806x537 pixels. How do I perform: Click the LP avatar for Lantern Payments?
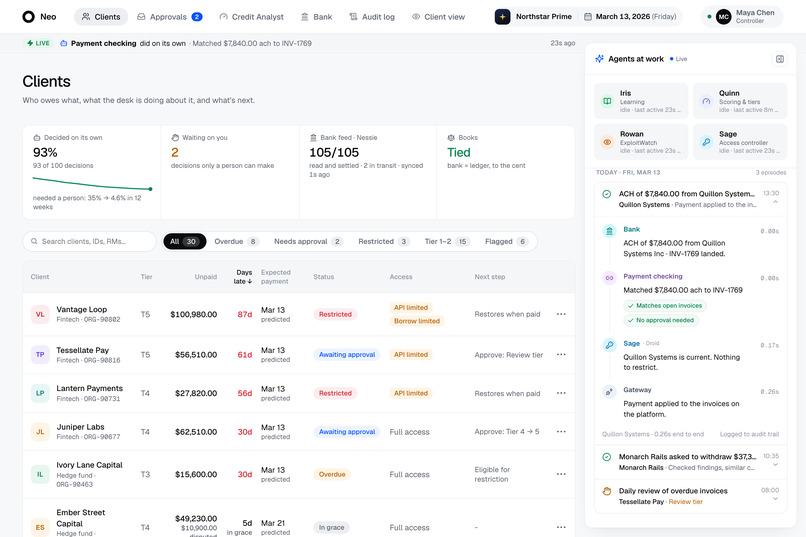coord(40,393)
